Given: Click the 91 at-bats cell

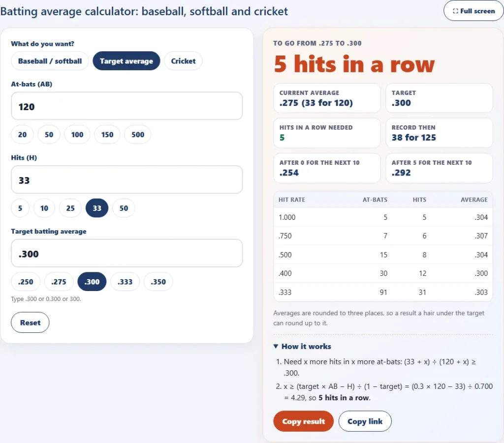Looking at the screenshot, I should tap(383, 293).
